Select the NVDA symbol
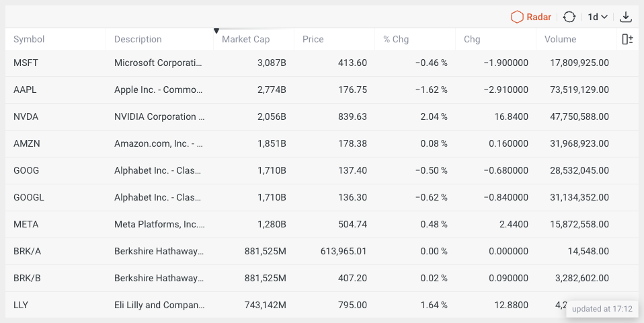 pos(26,116)
